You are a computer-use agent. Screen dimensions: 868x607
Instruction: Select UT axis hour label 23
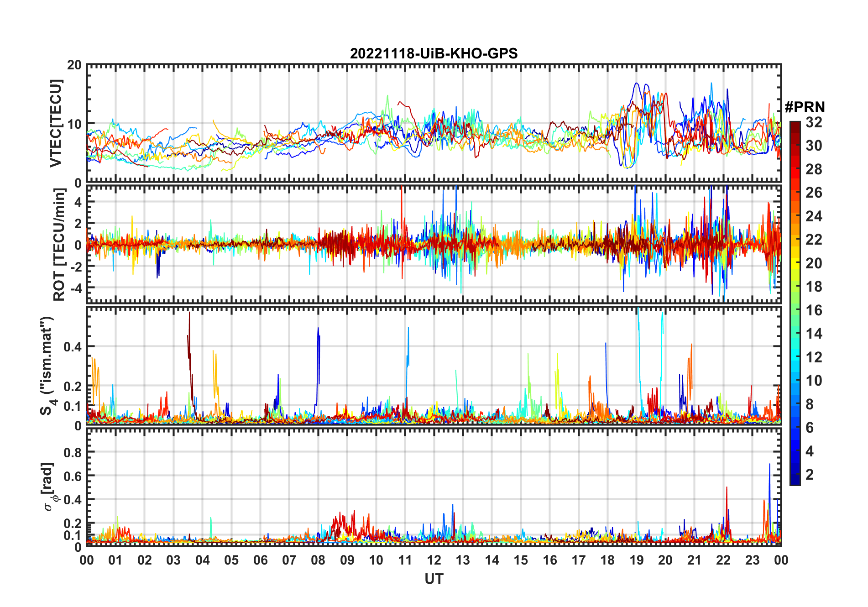coord(753,560)
